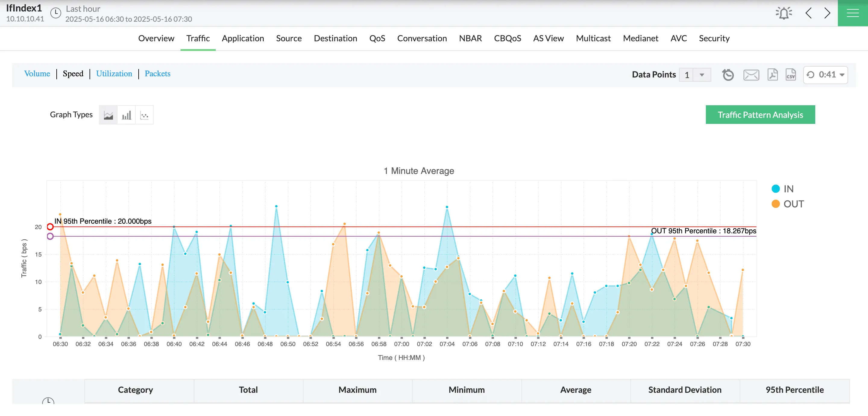The width and height of the screenshot is (868, 416).
Task: Select the scatter plot graph type
Action: click(x=145, y=115)
